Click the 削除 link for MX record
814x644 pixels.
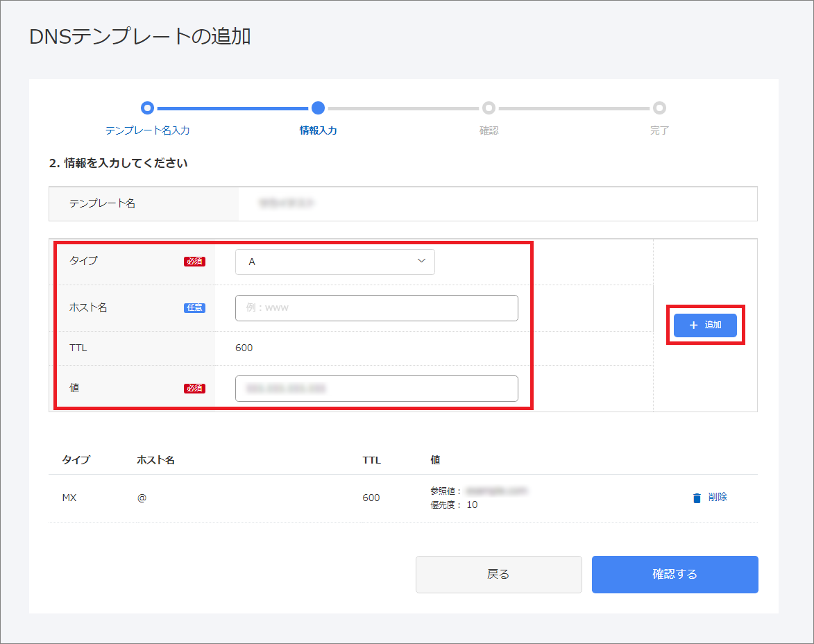pos(718,497)
